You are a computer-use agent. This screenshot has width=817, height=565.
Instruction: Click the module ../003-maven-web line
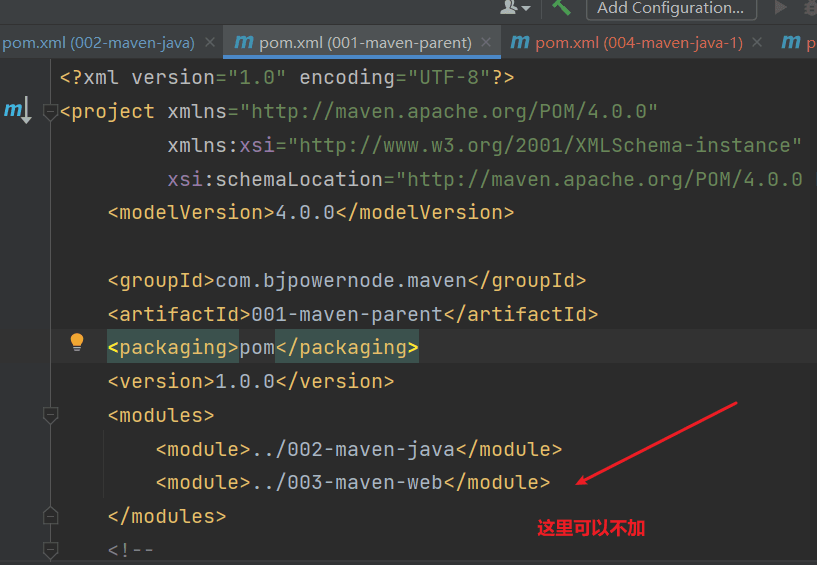(353, 483)
